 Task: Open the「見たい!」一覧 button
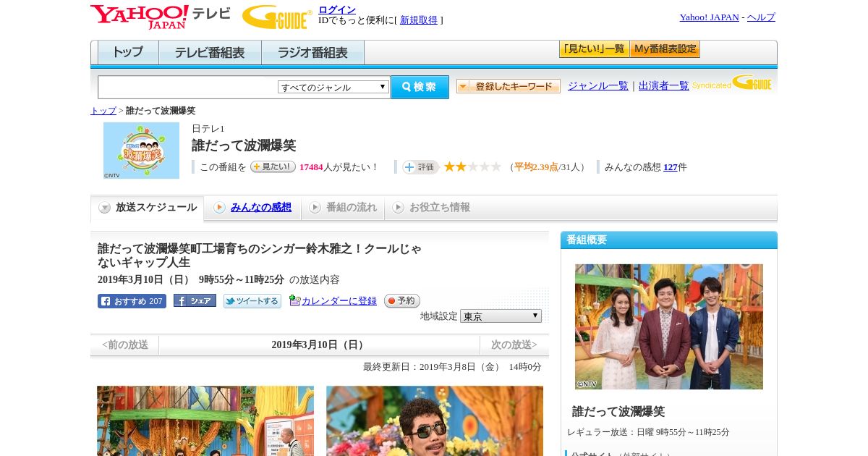(x=595, y=49)
